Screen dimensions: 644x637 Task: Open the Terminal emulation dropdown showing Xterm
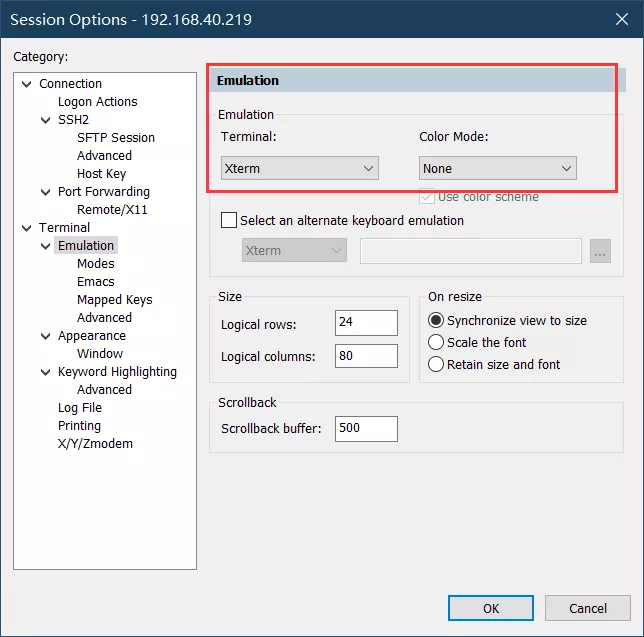coord(299,168)
